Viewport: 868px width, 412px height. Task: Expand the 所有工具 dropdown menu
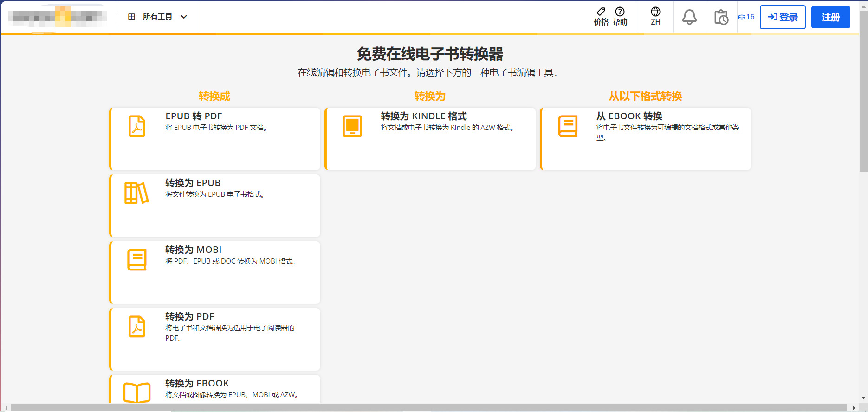click(158, 17)
